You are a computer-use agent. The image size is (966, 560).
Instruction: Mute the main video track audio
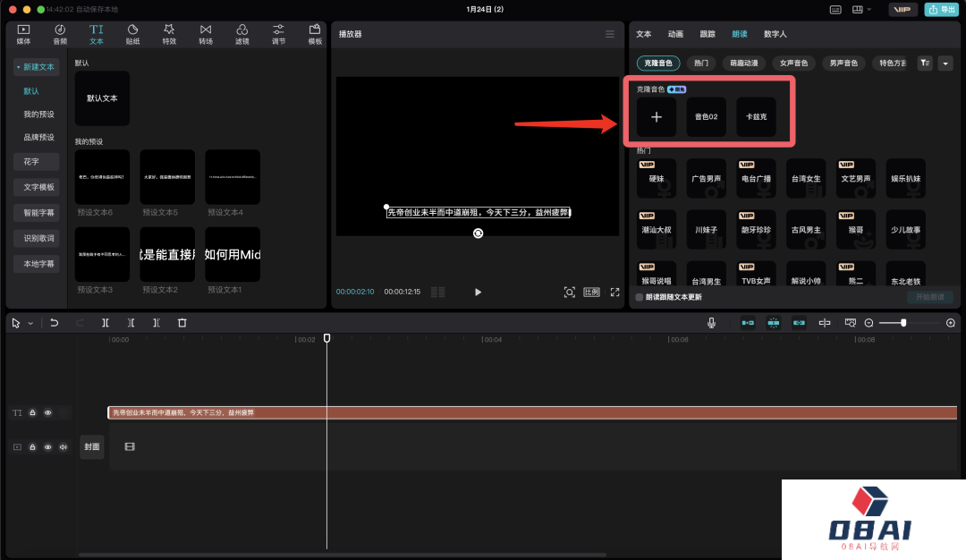(x=64, y=446)
